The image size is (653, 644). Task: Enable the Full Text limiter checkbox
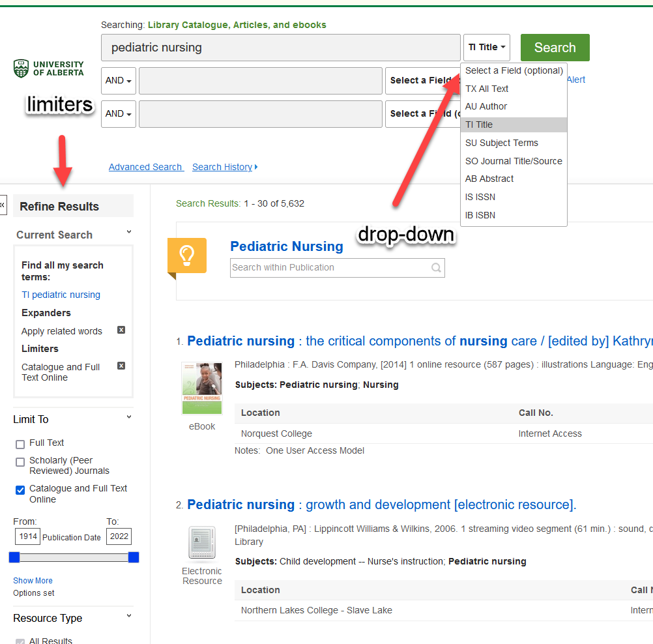tap(20, 445)
